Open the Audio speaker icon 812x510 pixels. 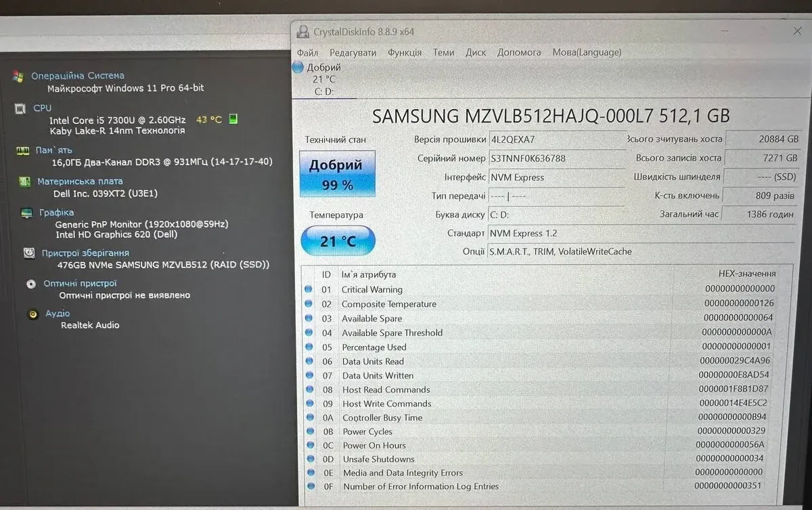pyautogui.click(x=32, y=314)
